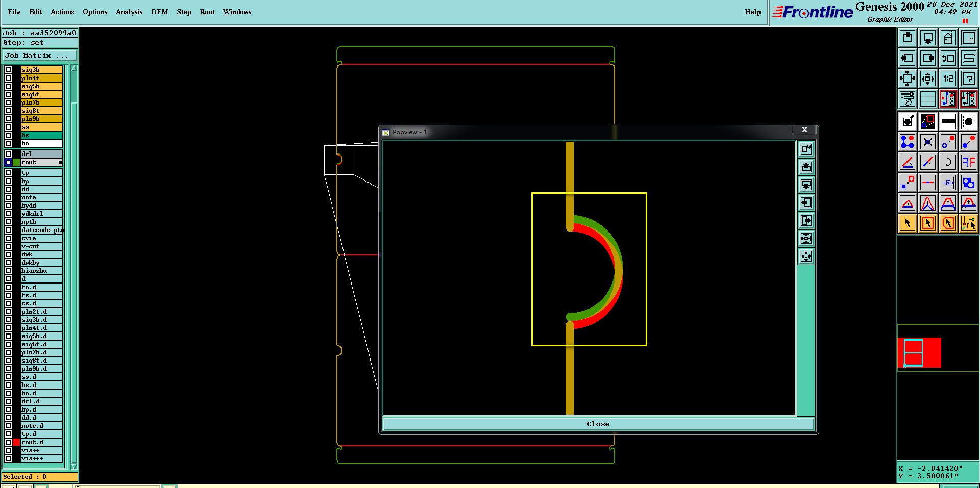The width and height of the screenshot is (980, 488).
Task: Open the Edit menu
Action: [x=36, y=12]
